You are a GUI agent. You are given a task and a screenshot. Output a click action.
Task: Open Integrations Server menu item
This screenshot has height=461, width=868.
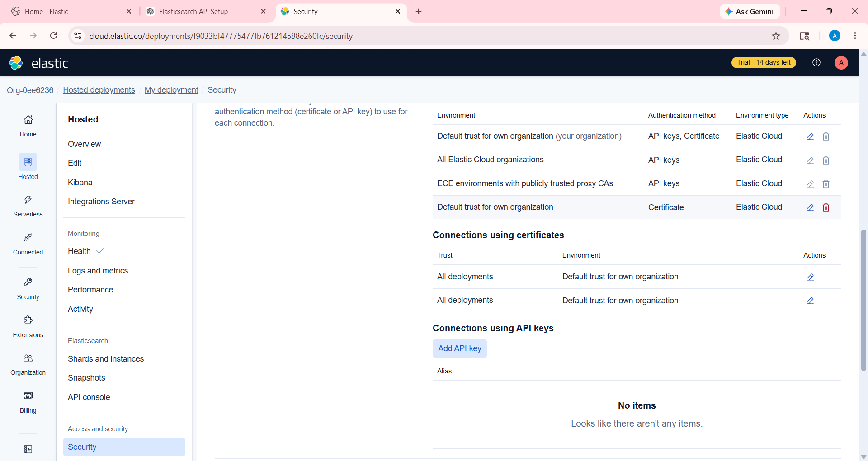click(x=101, y=202)
